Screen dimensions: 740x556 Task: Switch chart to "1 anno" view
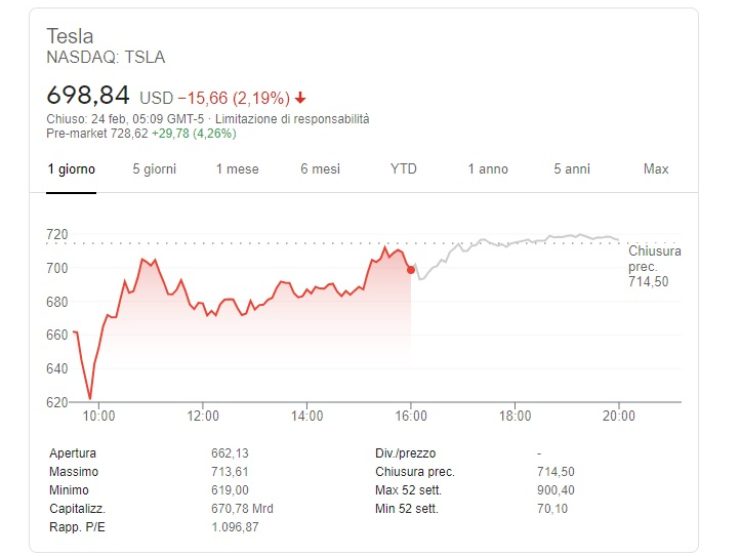pyautogui.click(x=488, y=169)
